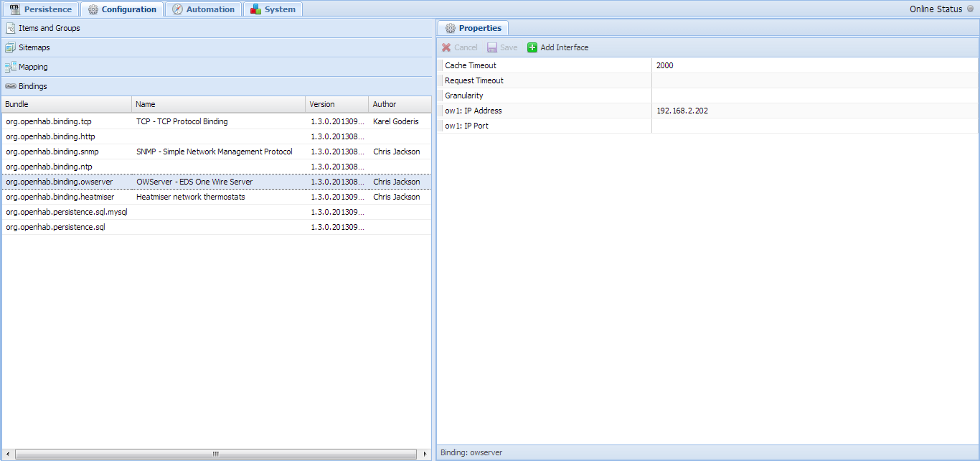This screenshot has width=980, height=461.
Task: Select the org.openhab.persistence.sql.mysql bundle
Action: (66, 212)
